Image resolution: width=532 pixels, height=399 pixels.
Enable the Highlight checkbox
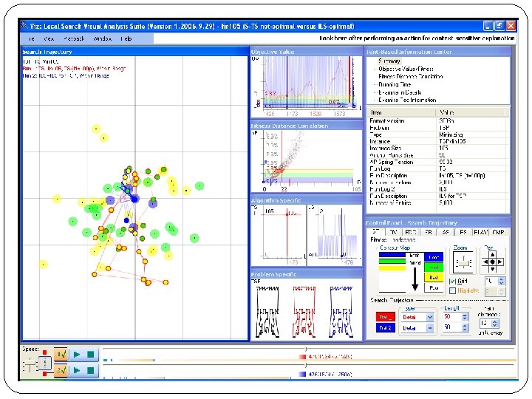(x=452, y=291)
